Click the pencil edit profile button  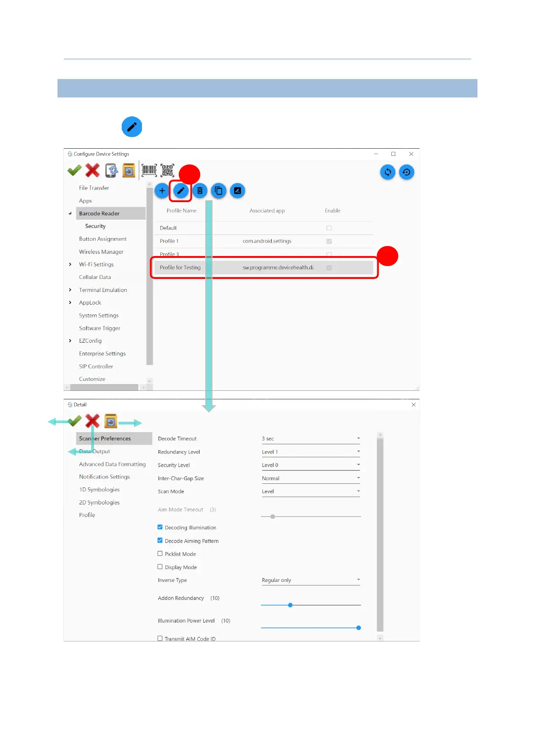tap(181, 191)
